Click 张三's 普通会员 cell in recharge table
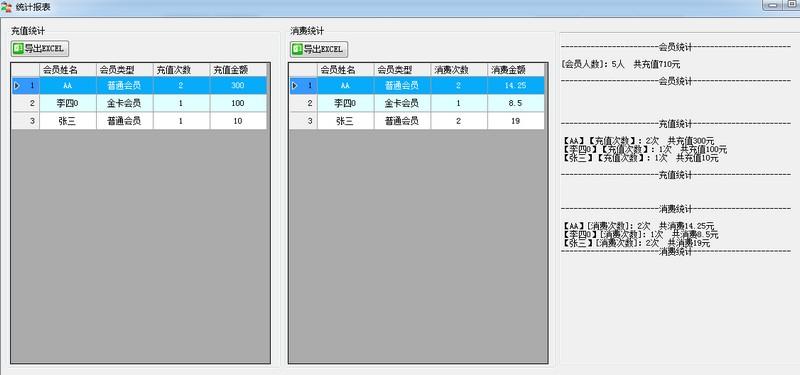 click(125, 121)
